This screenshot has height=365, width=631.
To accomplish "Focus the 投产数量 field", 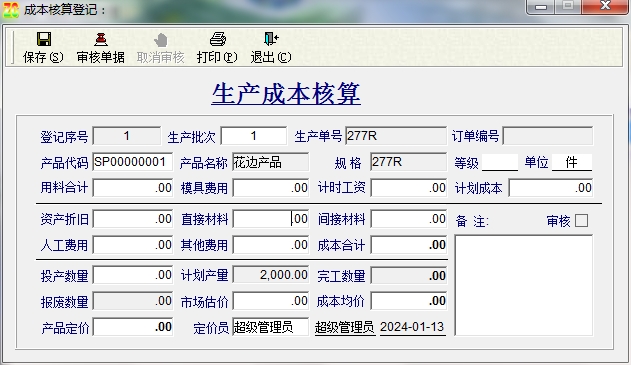I will (x=133, y=275).
